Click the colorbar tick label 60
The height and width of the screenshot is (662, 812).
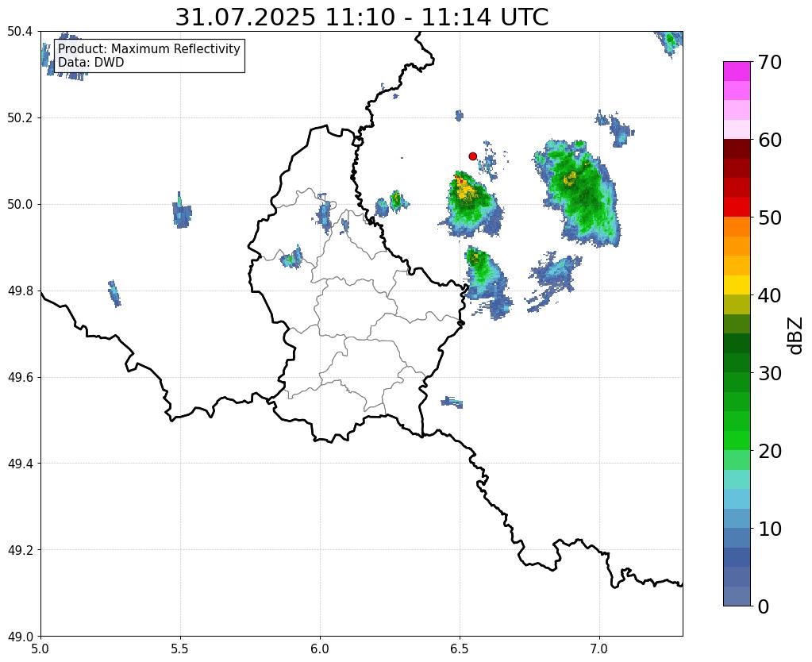(770, 140)
